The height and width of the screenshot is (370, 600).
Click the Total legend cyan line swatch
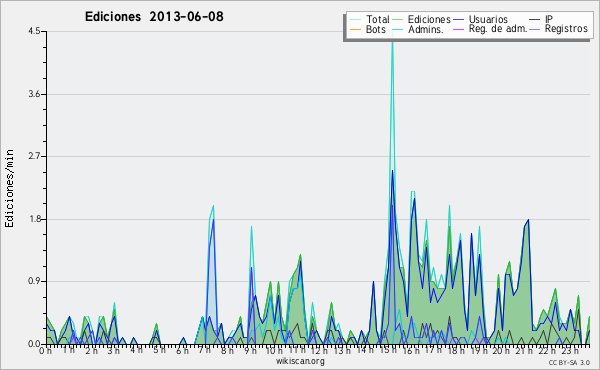coord(355,20)
